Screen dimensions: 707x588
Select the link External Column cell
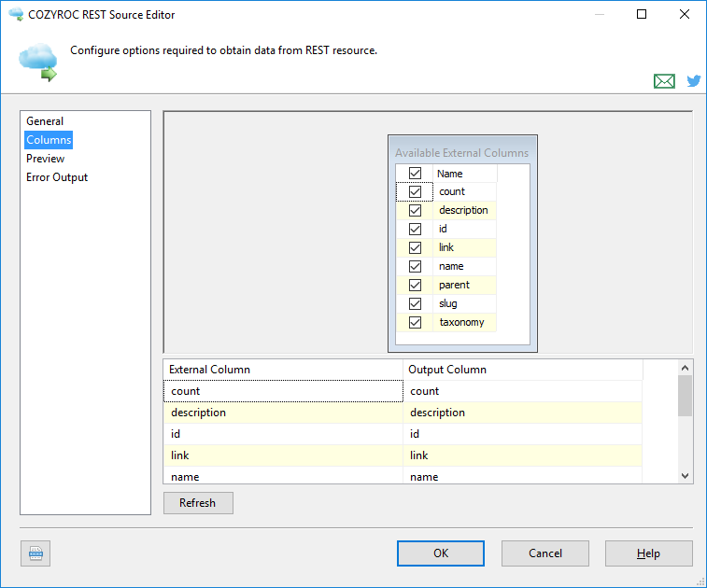pyautogui.click(x=283, y=455)
